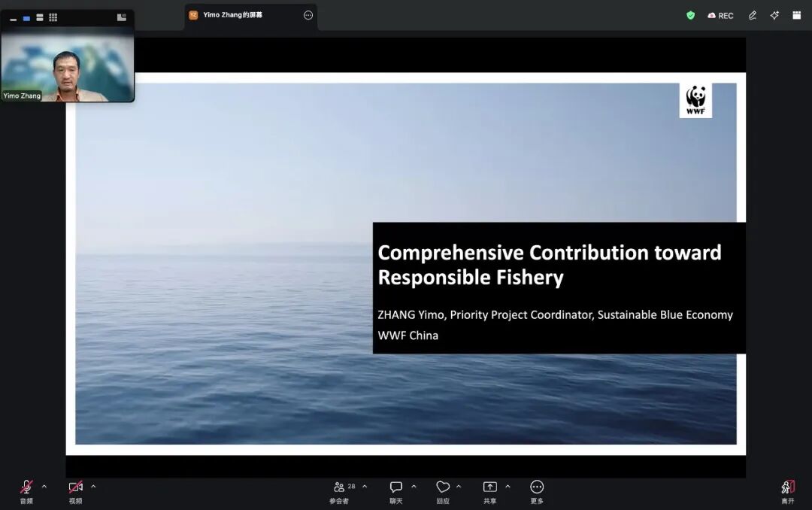Open the 回应 reactions heart icon
The height and width of the screenshot is (510, 812).
443,493
